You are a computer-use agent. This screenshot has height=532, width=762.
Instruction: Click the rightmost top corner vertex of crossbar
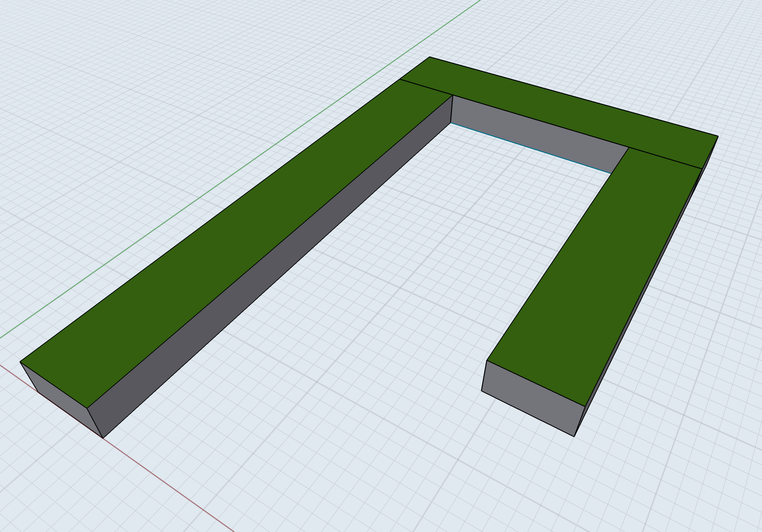(x=718, y=136)
